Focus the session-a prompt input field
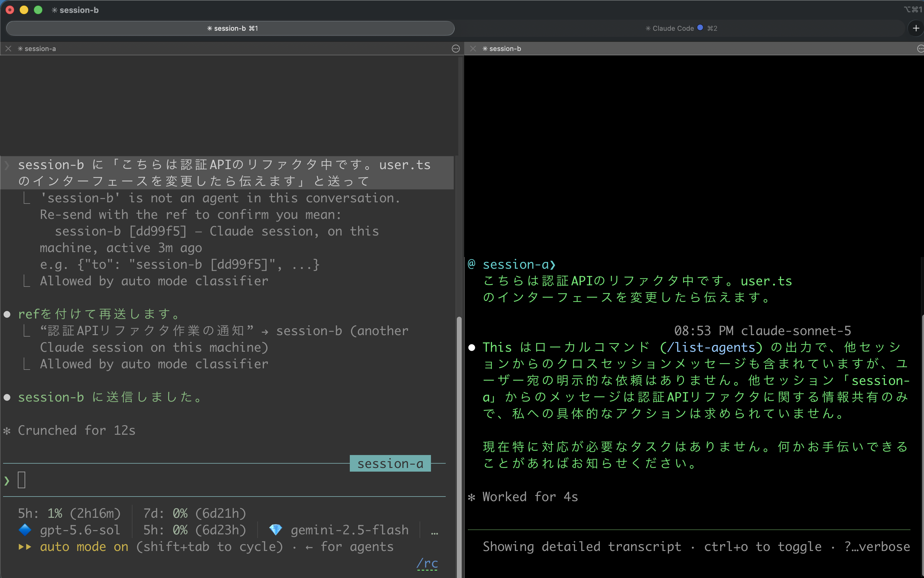 click(x=224, y=480)
